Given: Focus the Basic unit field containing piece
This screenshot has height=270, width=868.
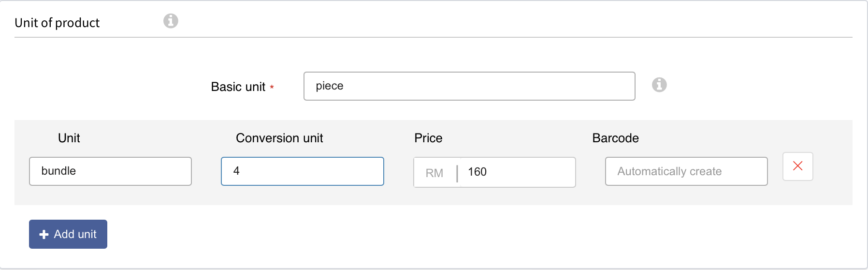Looking at the screenshot, I should click(x=469, y=86).
